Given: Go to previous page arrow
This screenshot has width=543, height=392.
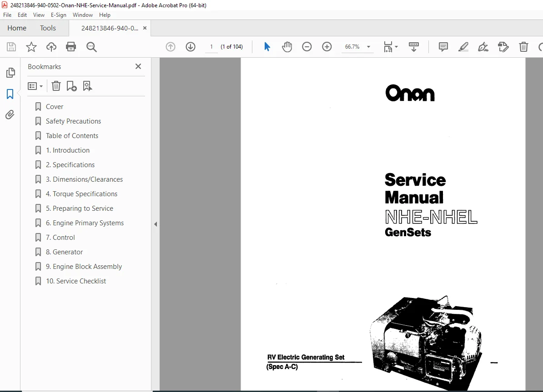Looking at the screenshot, I should pos(171,47).
